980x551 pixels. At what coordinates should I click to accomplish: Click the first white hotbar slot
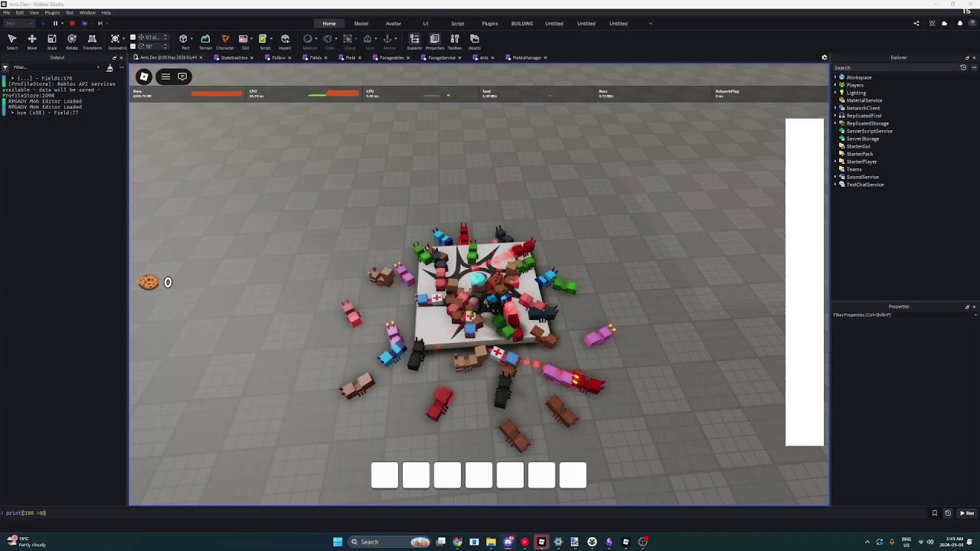385,475
